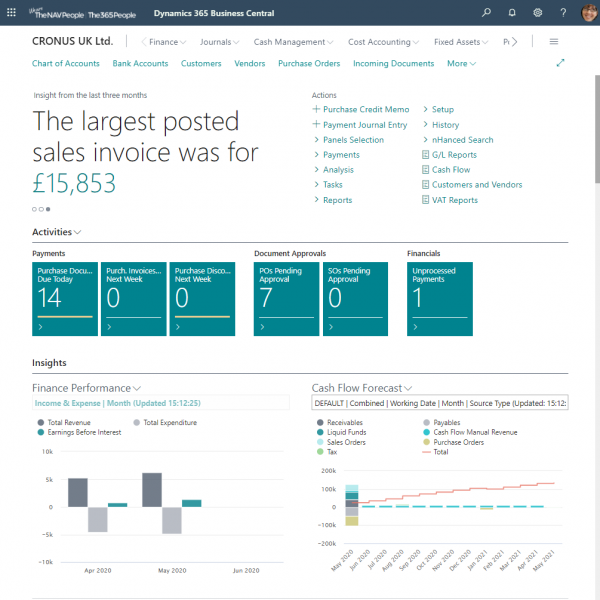Image resolution: width=600 pixels, height=600 pixels.
Task: Click the £15,853 headline amount
Action: 74,183
